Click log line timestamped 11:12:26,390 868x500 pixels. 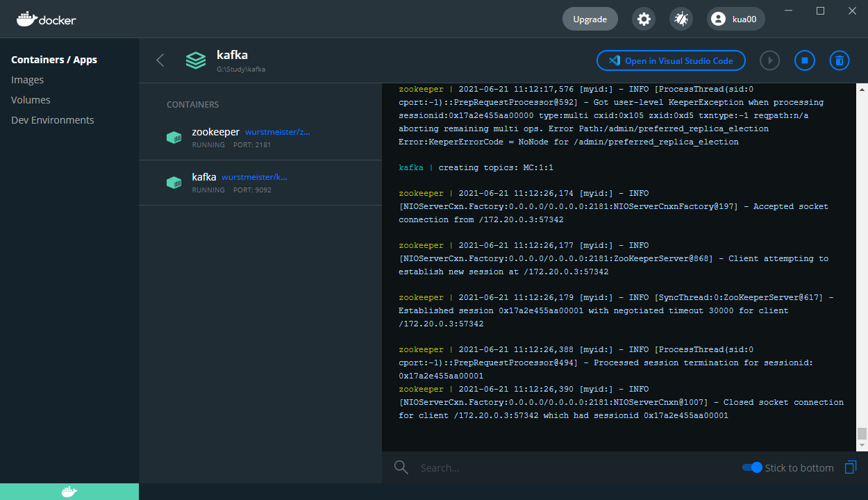(x=621, y=402)
